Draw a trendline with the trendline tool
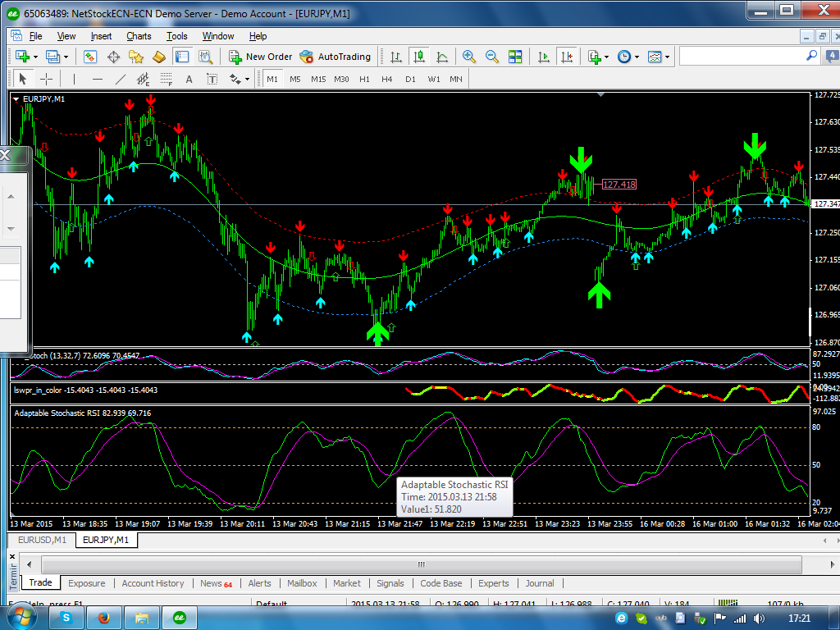The width and height of the screenshot is (840, 630). (x=121, y=79)
